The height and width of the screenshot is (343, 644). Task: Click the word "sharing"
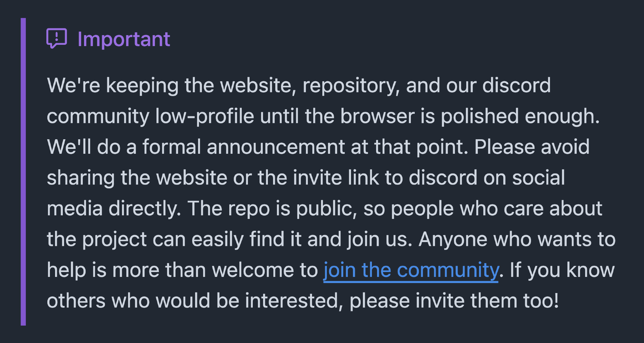pyautogui.click(x=80, y=178)
